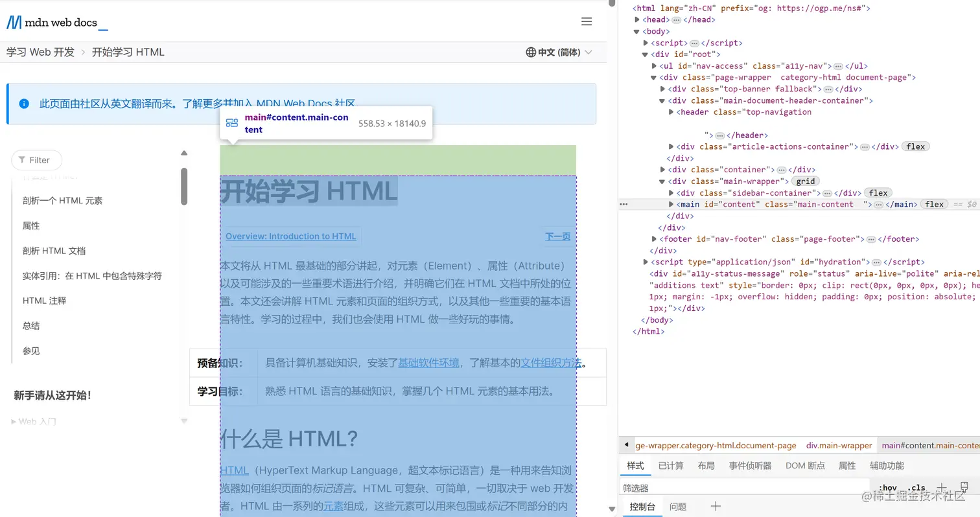980x517 pixels.
Task: Switch to the 已计算 tab
Action: [x=671, y=466]
